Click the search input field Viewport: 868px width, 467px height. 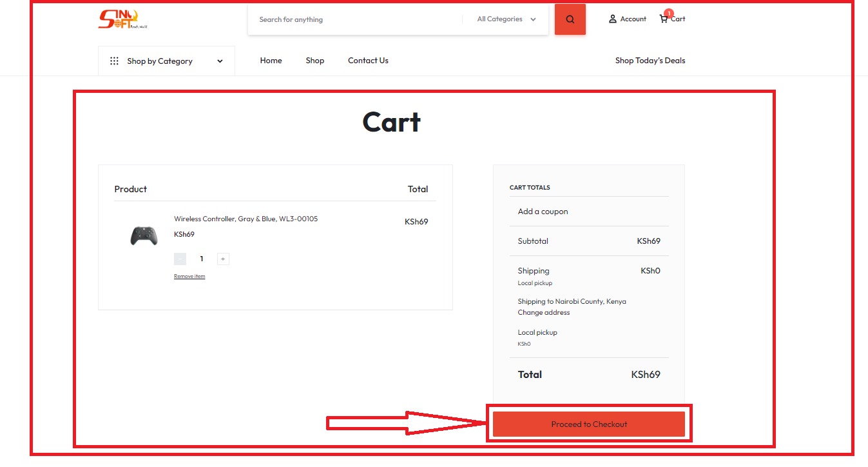click(354, 19)
